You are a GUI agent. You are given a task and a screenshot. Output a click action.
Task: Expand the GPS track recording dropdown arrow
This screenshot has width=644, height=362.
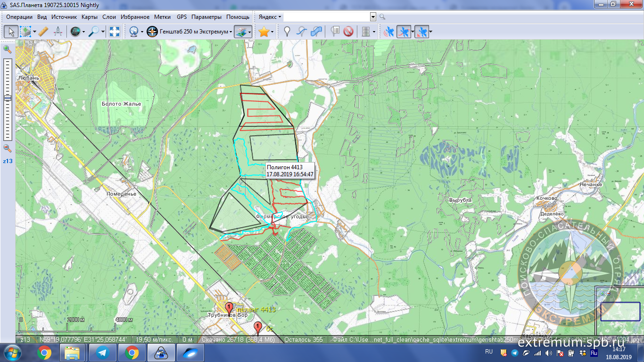tap(413, 32)
